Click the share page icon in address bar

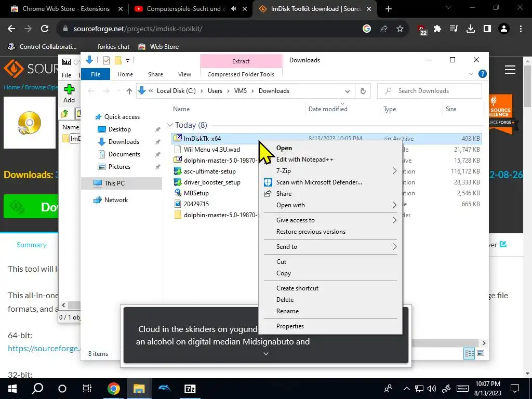pyautogui.click(x=383, y=29)
